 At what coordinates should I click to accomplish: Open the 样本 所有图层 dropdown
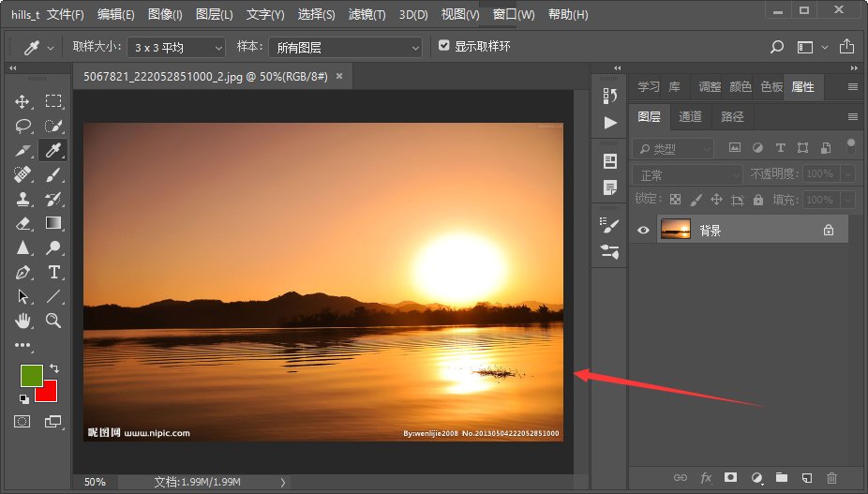click(x=346, y=48)
